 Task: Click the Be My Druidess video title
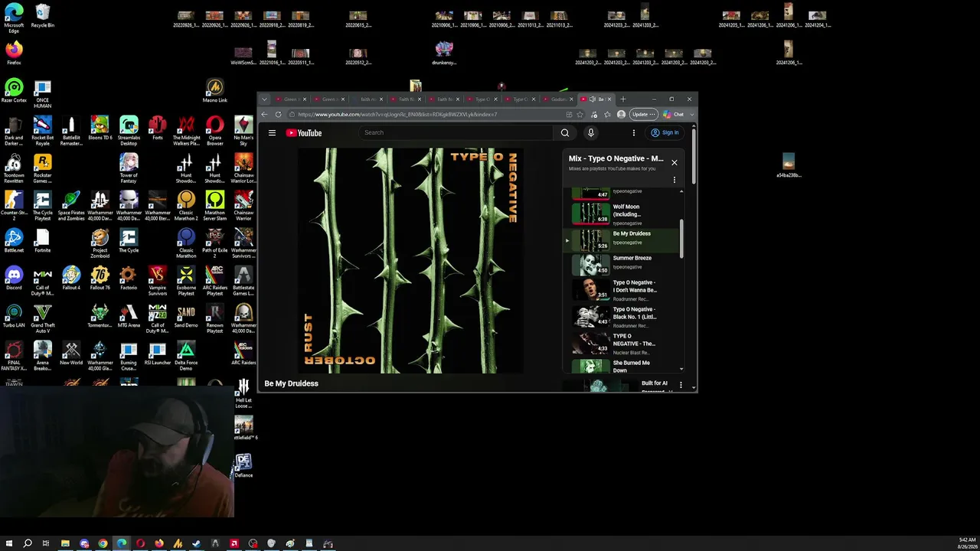[291, 383]
